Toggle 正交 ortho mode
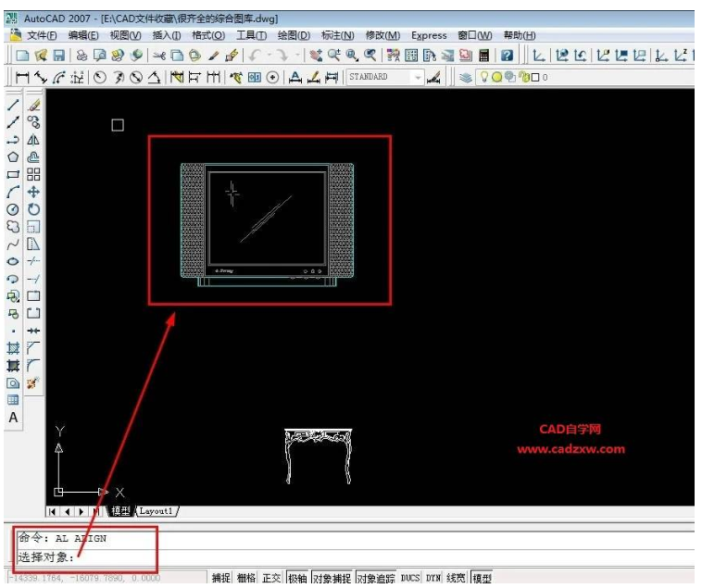Screen dimensions: 702x588 [x=271, y=578]
